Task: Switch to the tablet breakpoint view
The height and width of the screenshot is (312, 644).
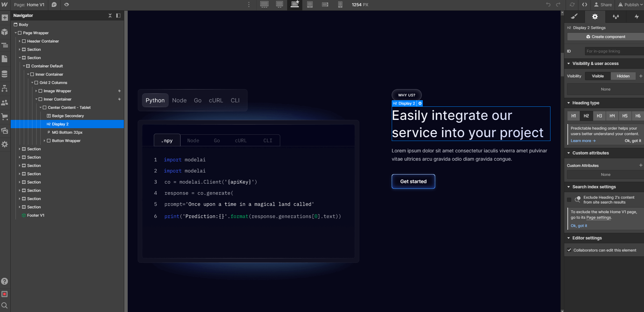Action: (x=310, y=5)
